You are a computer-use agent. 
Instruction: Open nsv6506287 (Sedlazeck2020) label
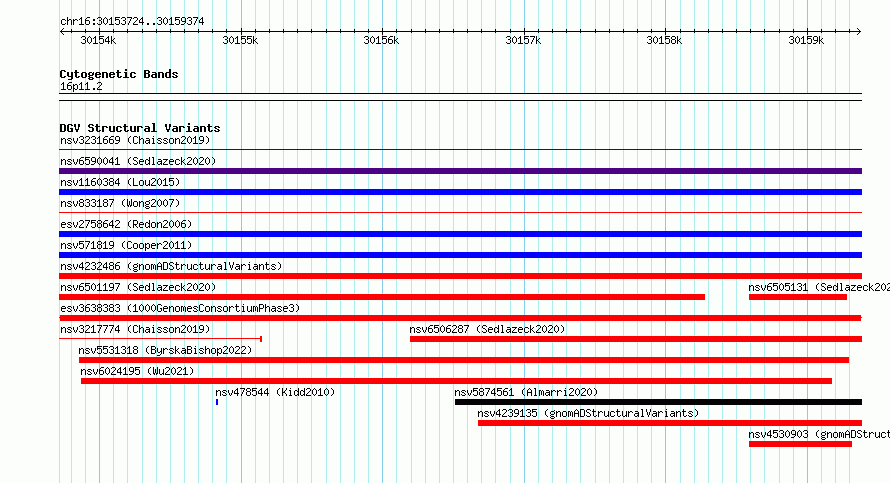tap(487, 329)
